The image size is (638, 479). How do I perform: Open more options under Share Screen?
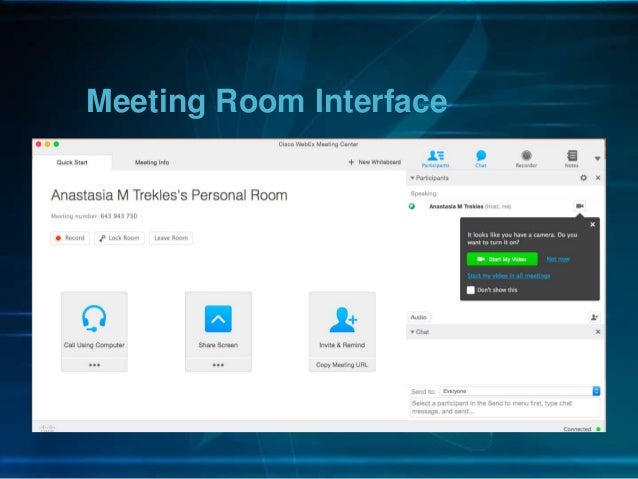pos(218,365)
